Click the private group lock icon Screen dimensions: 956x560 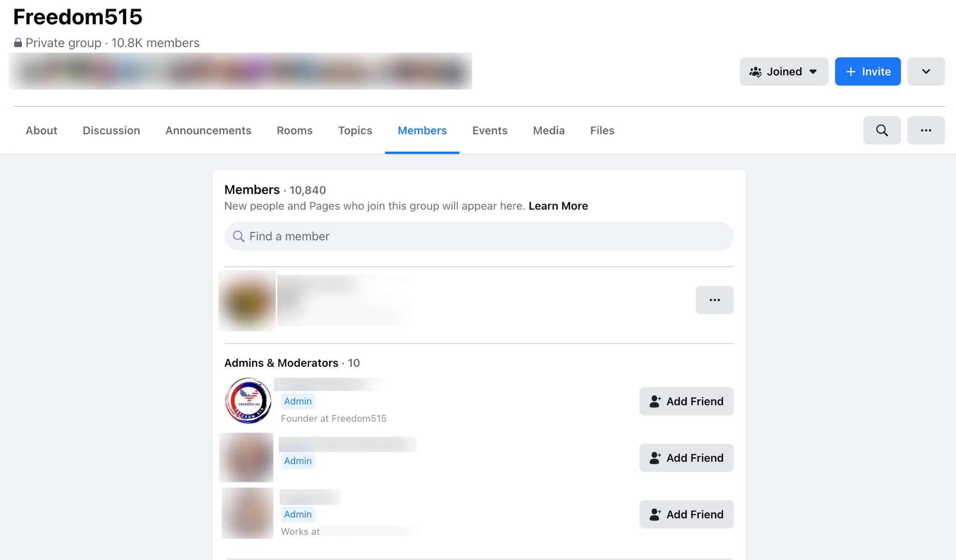18,42
